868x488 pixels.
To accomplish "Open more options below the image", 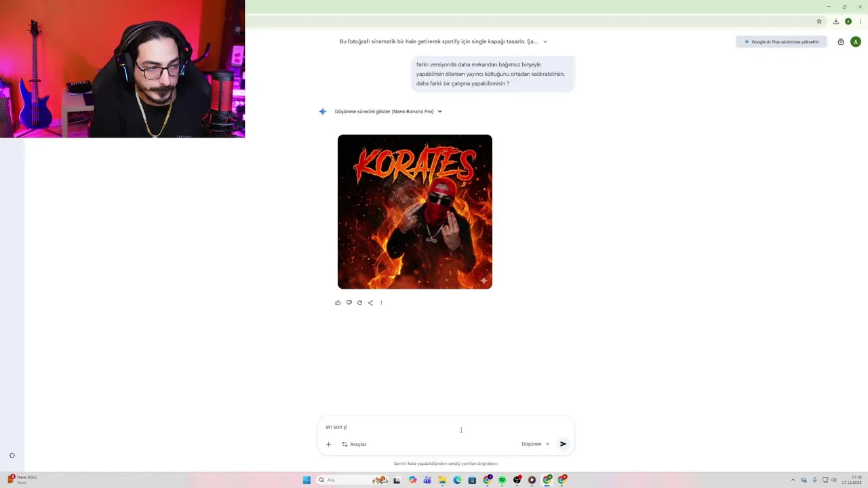I will pyautogui.click(x=381, y=303).
